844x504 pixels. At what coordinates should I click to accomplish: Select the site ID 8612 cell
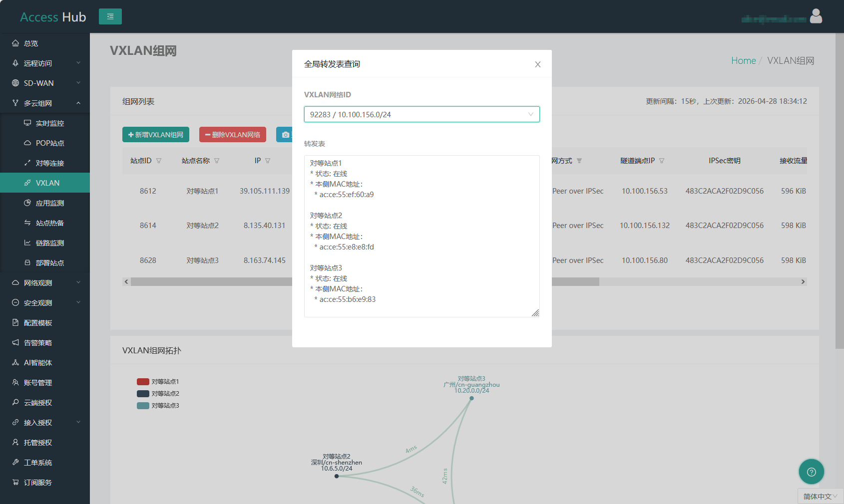point(148,191)
